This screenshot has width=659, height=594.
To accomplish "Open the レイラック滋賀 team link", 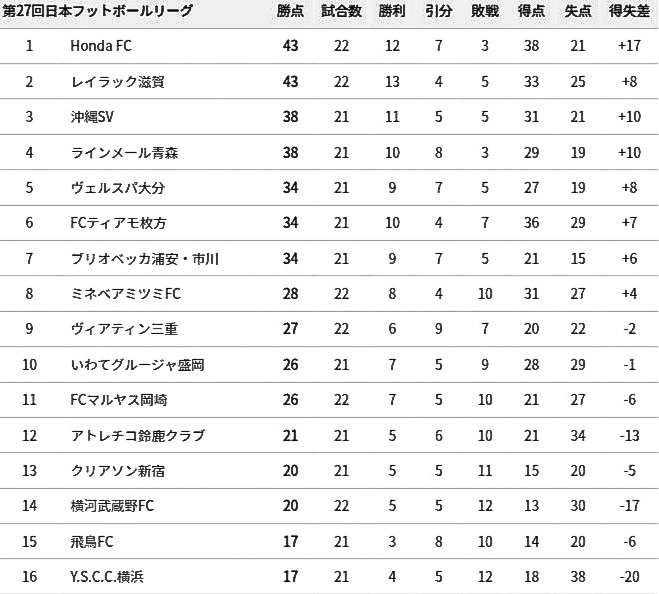I will point(117,82).
